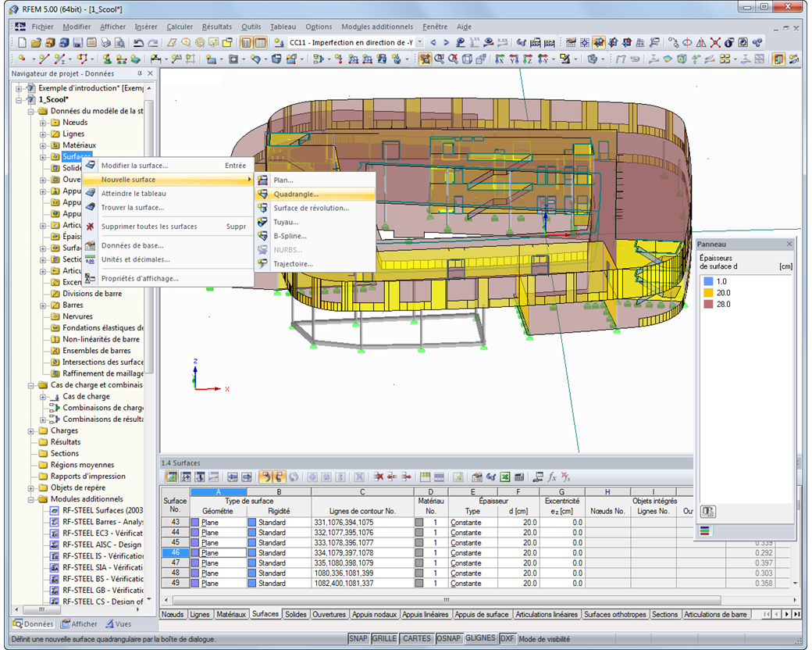The height and width of the screenshot is (650, 812).
Task: Click the Excel export icon in table toolbar
Action: tap(505, 477)
